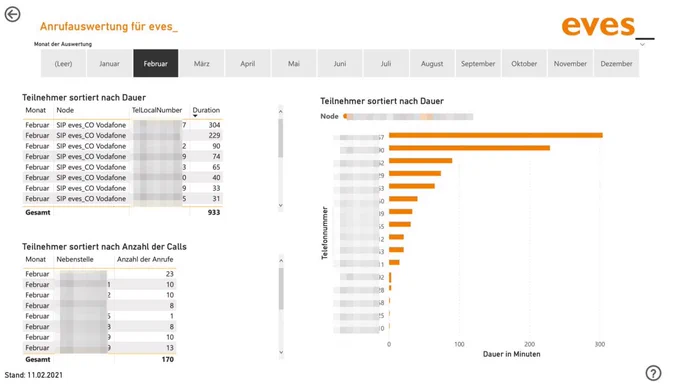
Task: Sort by the Duration column header
Action: (x=206, y=110)
